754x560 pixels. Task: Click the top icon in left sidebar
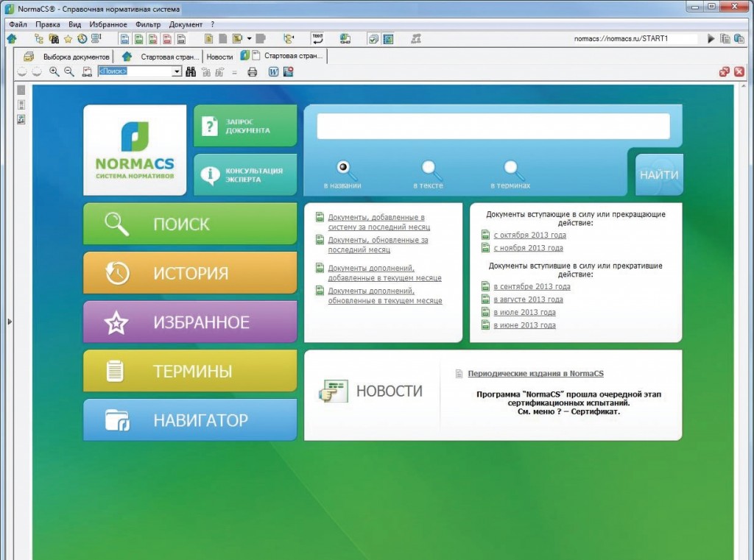(x=21, y=90)
